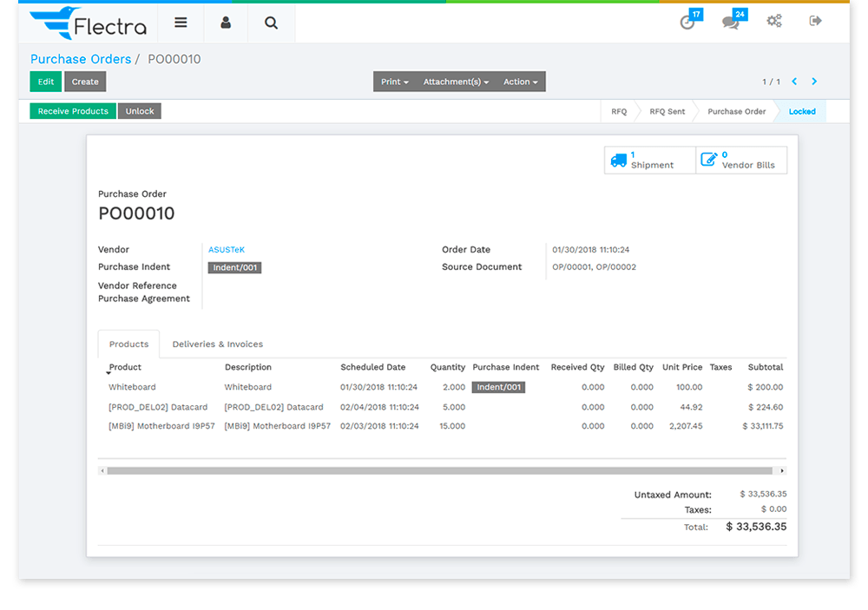Click the contacts person icon
The width and height of the screenshot is (868, 610).
[226, 22]
